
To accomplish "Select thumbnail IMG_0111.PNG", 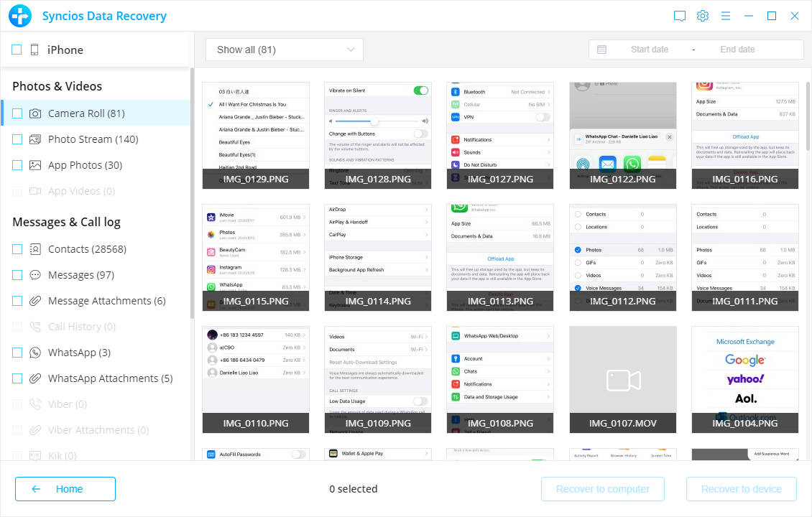I will point(745,258).
